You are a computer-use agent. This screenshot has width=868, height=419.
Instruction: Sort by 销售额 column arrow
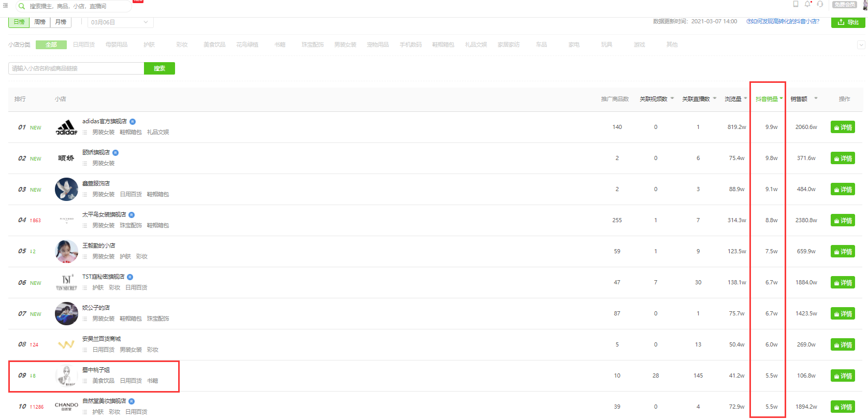816,98
